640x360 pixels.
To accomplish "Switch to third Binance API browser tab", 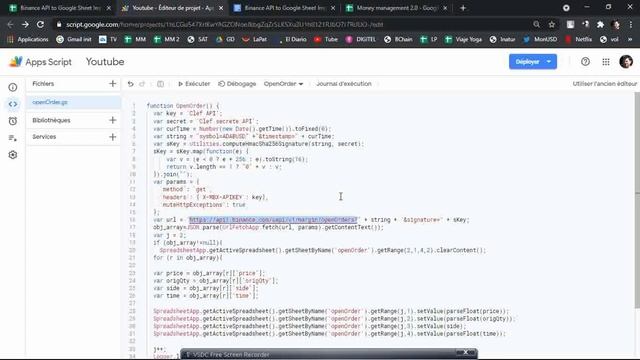I will 284,8.
